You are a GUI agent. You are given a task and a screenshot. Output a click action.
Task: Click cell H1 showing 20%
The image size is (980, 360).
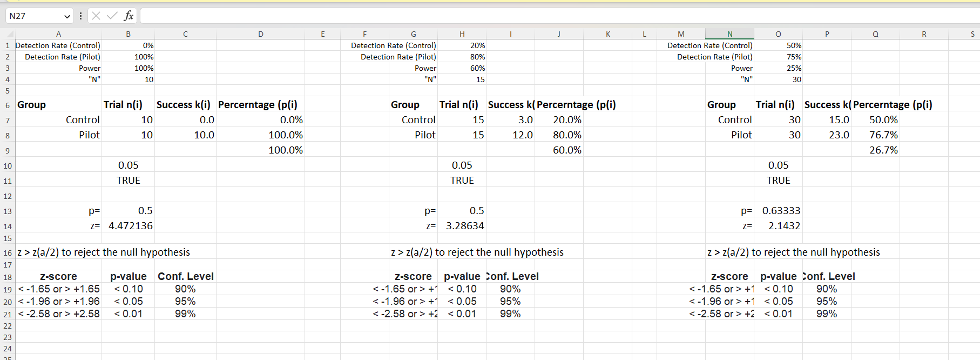tap(462, 45)
